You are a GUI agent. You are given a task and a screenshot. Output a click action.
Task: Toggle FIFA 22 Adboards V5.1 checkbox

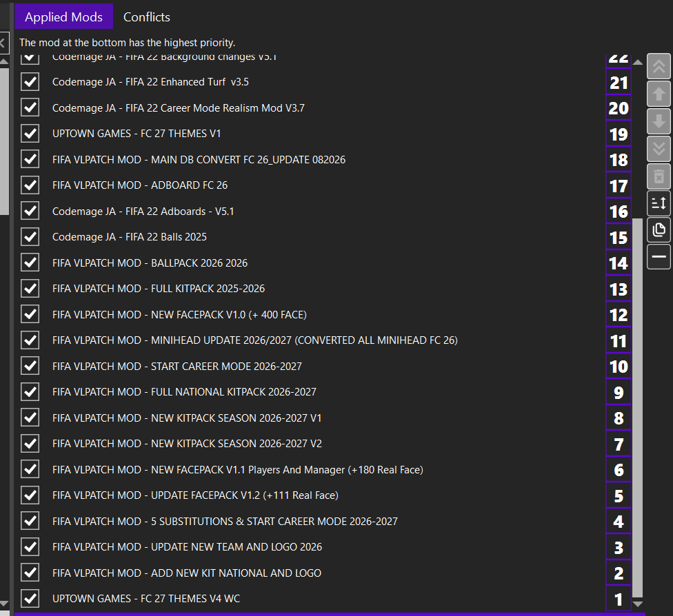point(30,211)
